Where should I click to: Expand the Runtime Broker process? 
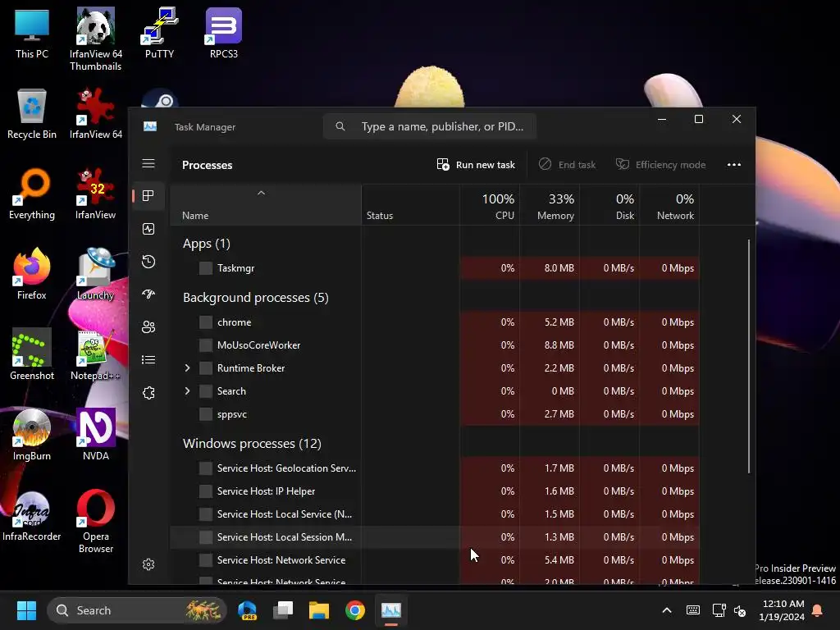(187, 368)
